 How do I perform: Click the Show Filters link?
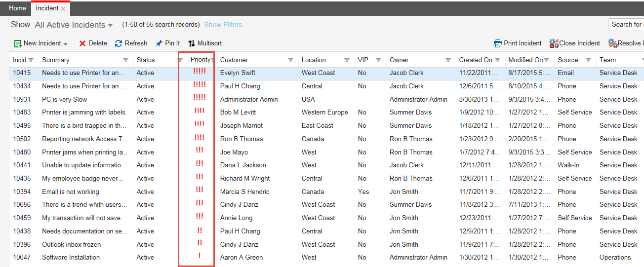click(x=223, y=25)
